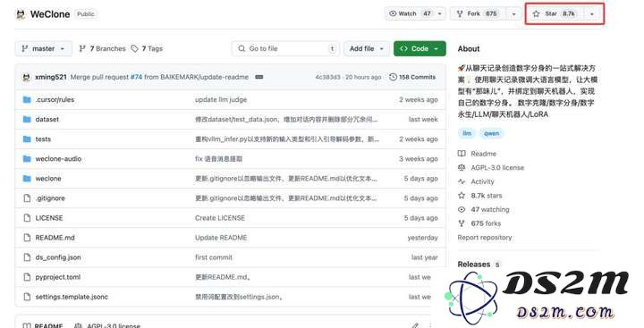This screenshot has height=328, width=644.
Task: Open the 'update llm judge' commit message
Action: point(221,100)
